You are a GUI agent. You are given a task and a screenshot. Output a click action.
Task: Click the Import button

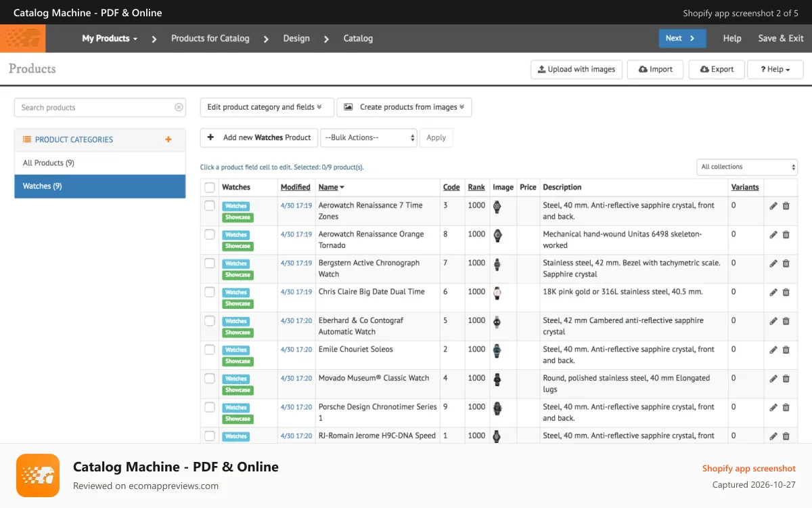click(x=655, y=69)
